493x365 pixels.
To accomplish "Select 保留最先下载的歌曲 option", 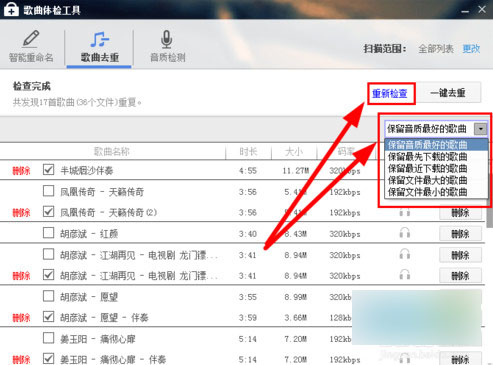I will 436,157.
